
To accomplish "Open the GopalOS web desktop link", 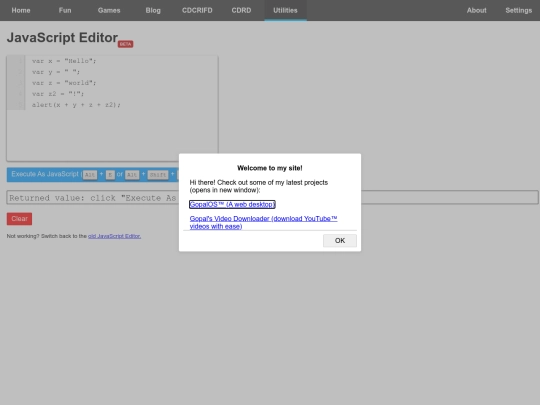I will pyautogui.click(x=232, y=204).
